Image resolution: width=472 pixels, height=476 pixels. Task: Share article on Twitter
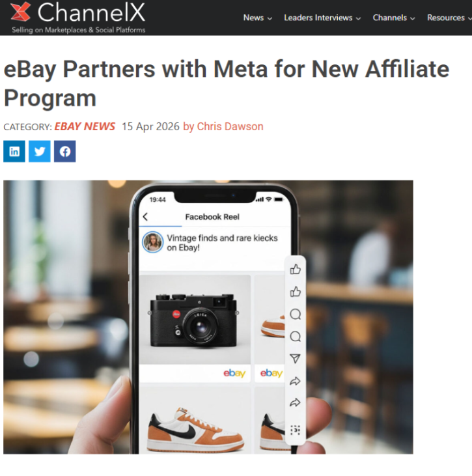point(40,151)
